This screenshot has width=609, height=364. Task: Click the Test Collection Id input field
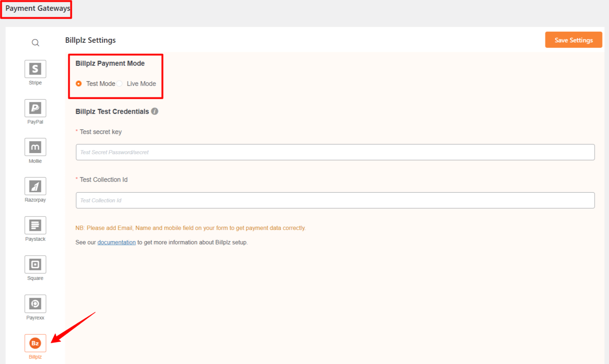335,200
